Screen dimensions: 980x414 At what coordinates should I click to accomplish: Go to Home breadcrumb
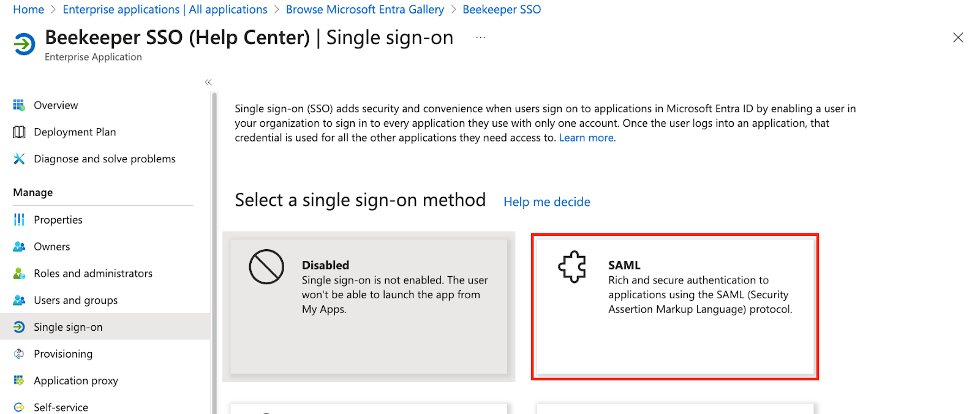[x=29, y=10]
